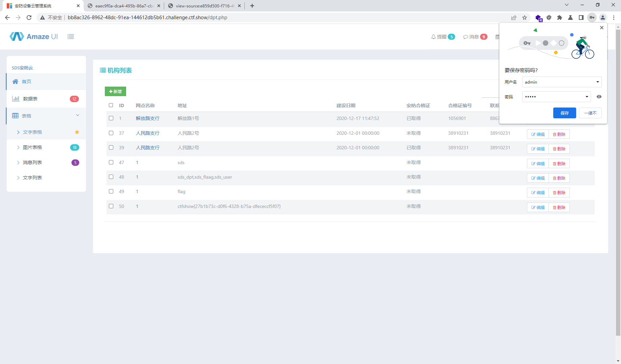Image resolution: width=621 pixels, height=364 pixels.
Task: Click the edit icon on the ctfshow flag row
Action: (x=537, y=207)
